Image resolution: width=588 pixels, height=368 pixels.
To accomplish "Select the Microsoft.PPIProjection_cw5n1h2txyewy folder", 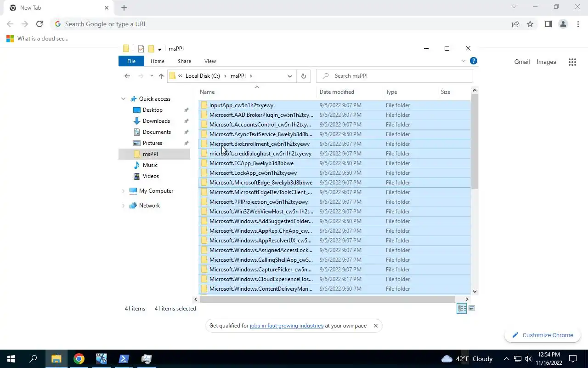I will pos(334,202).
